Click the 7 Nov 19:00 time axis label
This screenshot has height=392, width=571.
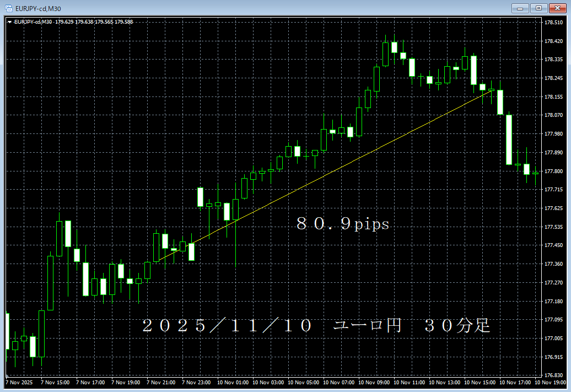126,383
